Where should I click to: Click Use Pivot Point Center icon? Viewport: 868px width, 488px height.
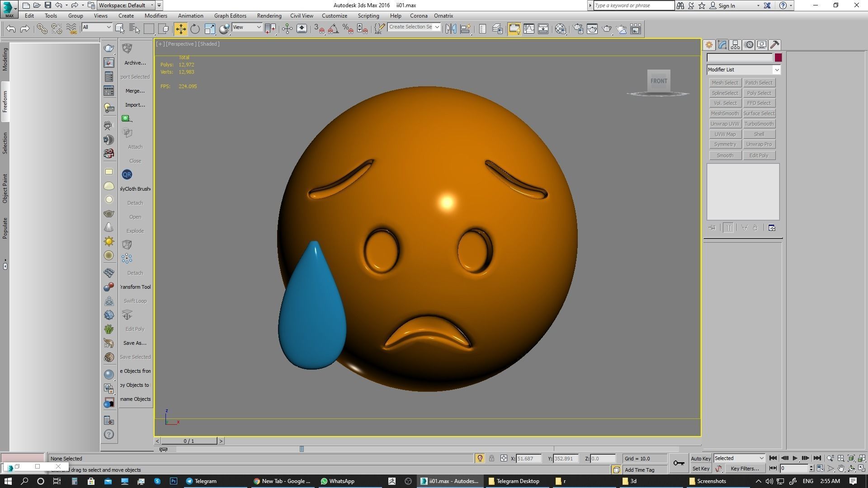pos(270,29)
